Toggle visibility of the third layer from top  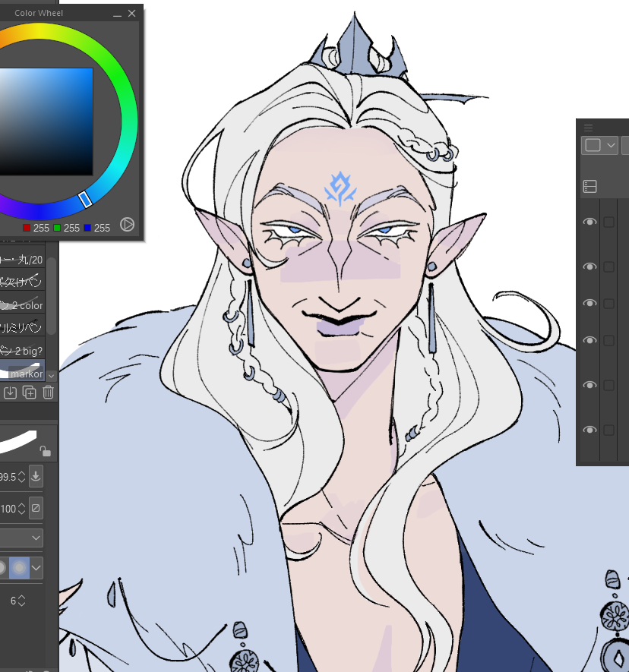click(590, 303)
